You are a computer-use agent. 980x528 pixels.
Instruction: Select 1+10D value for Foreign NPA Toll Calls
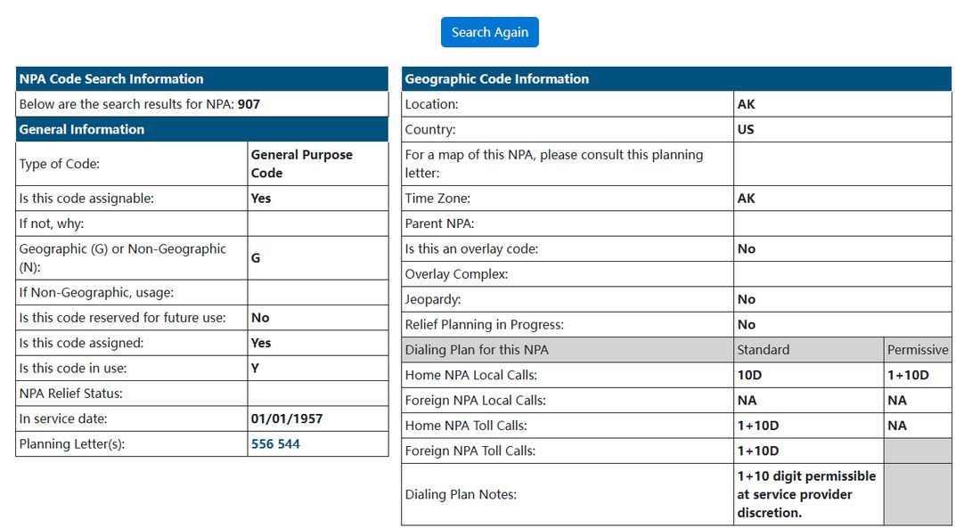pos(758,451)
